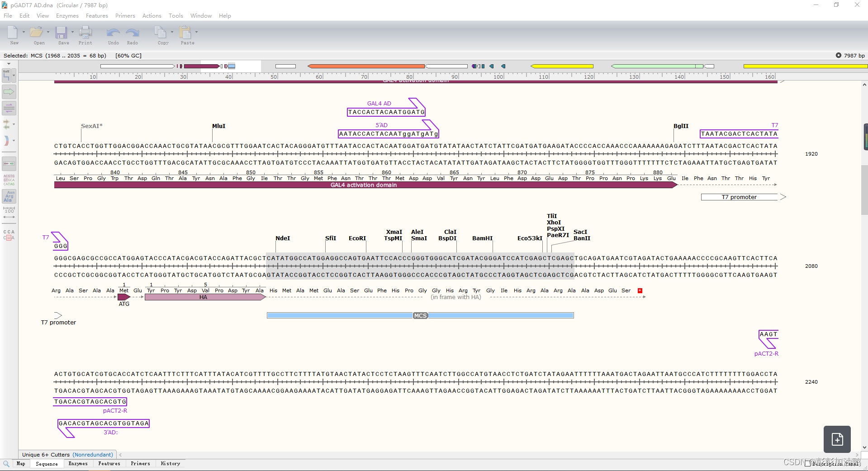Screen dimensions: 868x471
Task: Switch to the History tab
Action: tap(171, 463)
